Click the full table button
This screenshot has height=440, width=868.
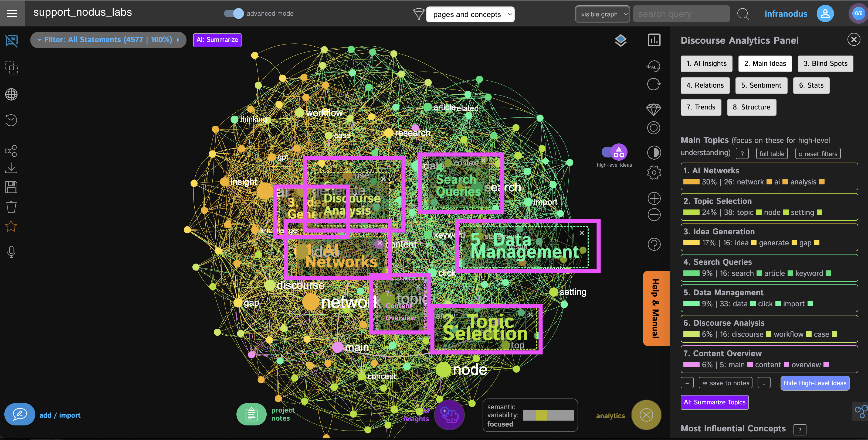click(x=772, y=153)
